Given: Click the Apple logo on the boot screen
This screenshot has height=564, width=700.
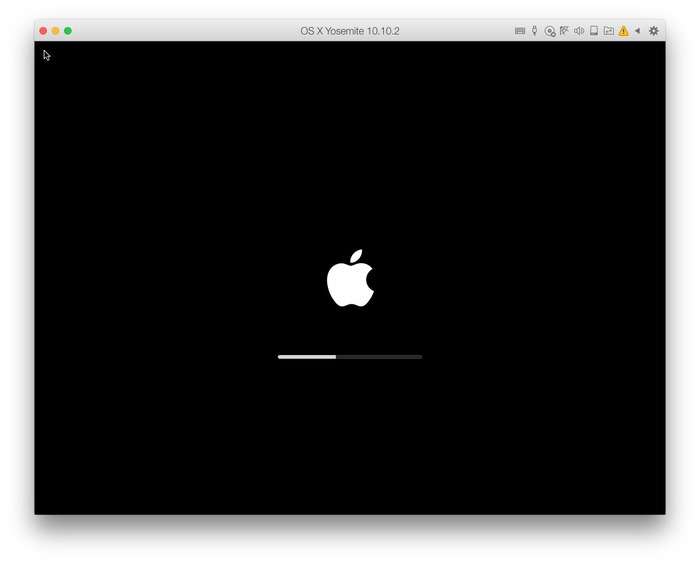Looking at the screenshot, I should [x=350, y=278].
